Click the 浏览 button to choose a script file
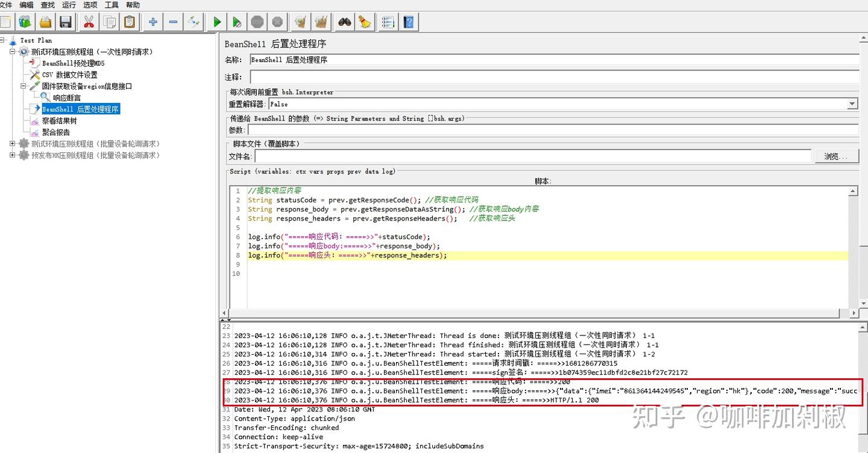The image size is (868, 453). 837,156
